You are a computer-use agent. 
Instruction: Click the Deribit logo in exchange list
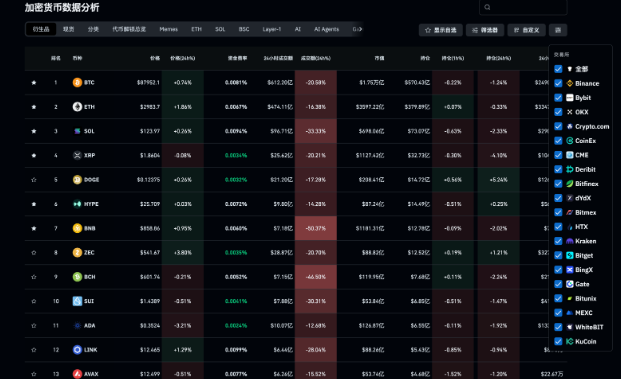coord(570,169)
